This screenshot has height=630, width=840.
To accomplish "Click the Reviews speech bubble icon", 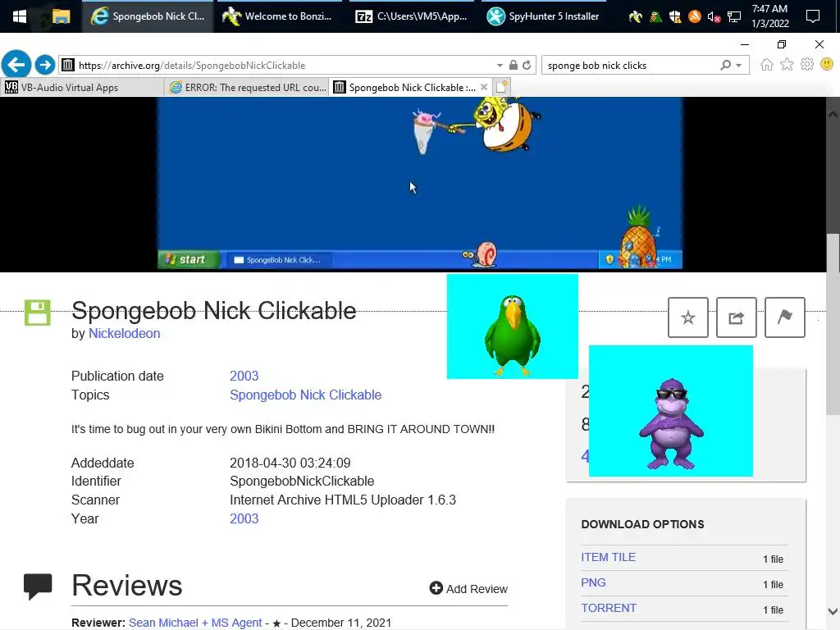I will tap(38, 586).
